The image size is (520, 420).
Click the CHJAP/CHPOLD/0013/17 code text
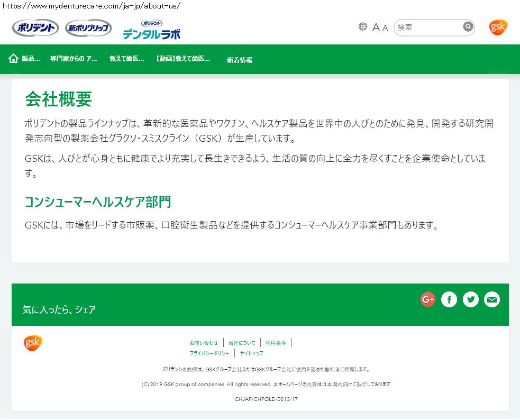tap(266, 399)
